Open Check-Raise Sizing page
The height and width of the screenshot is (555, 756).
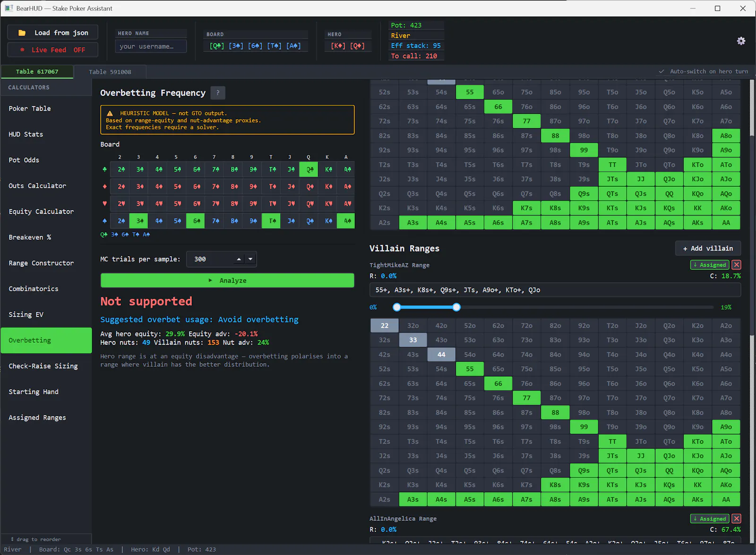(x=46, y=366)
